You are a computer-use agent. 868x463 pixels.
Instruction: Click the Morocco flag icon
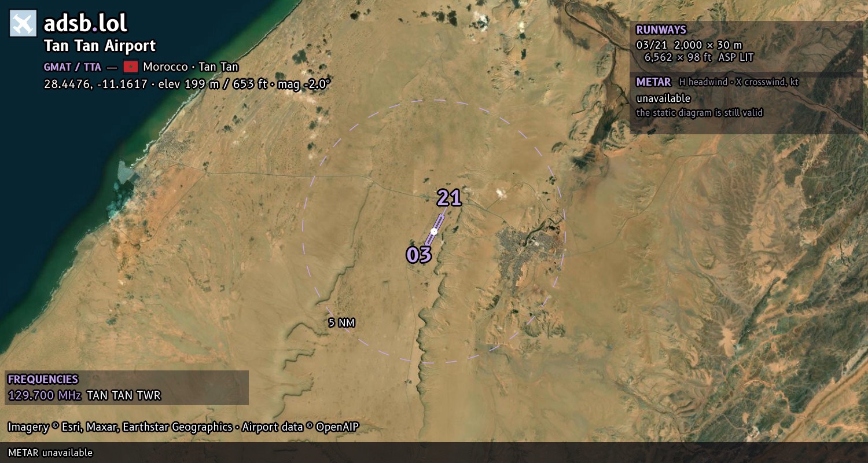[x=131, y=67]
